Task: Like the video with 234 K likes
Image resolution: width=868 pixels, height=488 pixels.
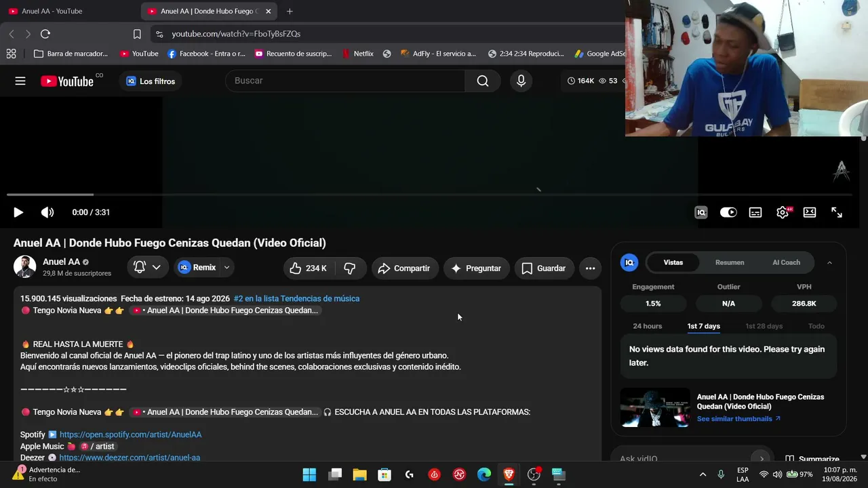Action: (309, 268)
